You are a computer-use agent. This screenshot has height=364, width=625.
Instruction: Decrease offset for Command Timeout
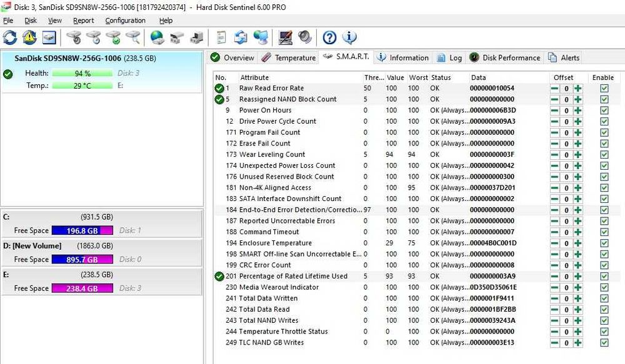point(554,232)
